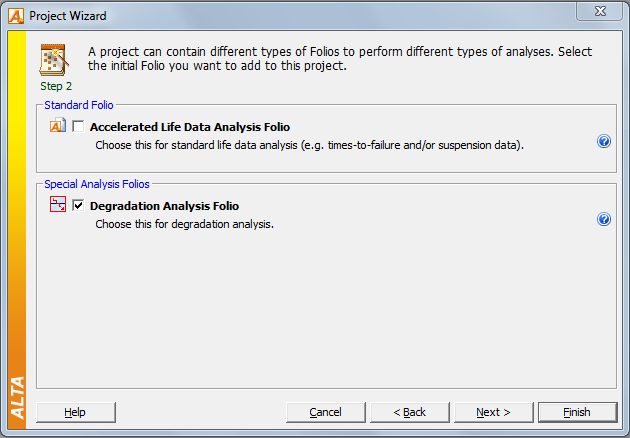Finish the Project Wizard
Screen dimensions: 630x438
point(577,412)
